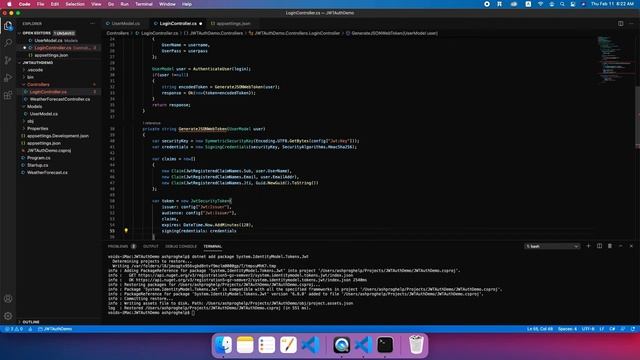Split the editor to the right

tap(620, 24)
